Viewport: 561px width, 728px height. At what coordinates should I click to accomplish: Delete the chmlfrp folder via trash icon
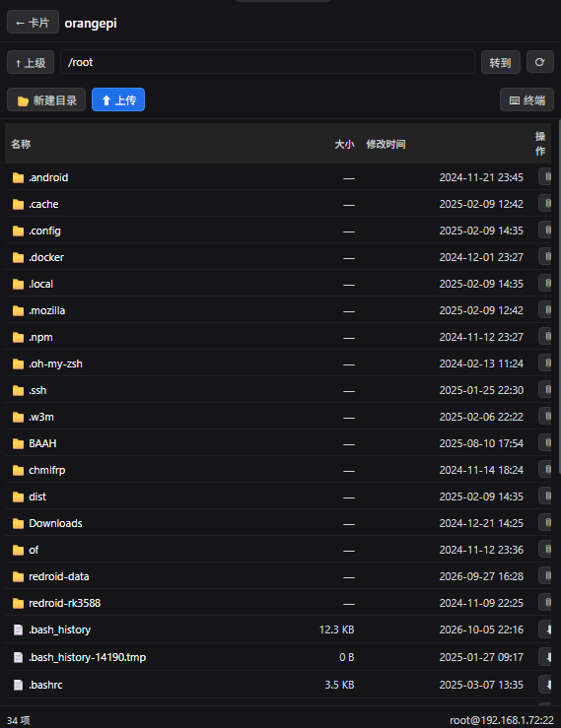[545, 469]
